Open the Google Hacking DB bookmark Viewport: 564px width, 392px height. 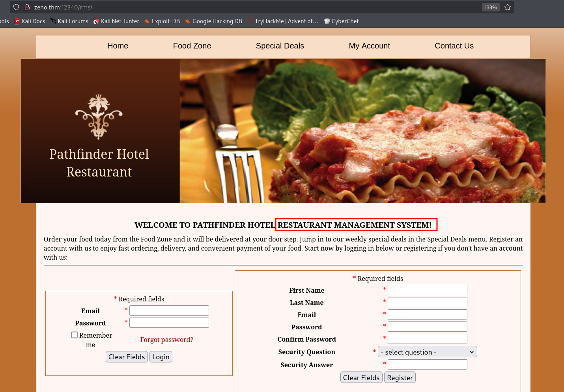pyautogui.click(x=213, y=21)
